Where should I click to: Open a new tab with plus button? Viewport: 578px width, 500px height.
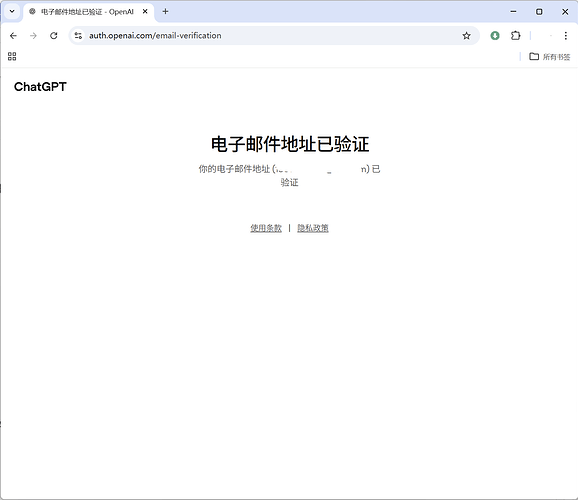tap(165, 12)
